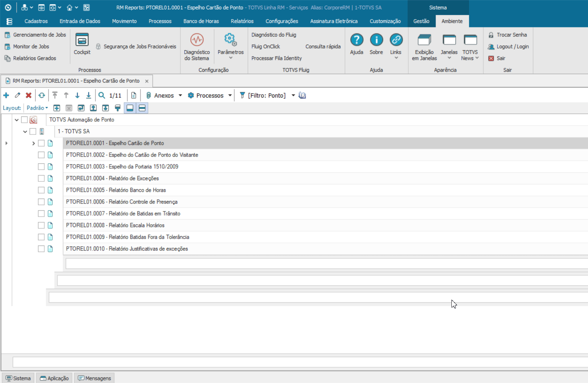The height and width of the screenshot is (383, 588).
Task: Expand the PTOREL01.0001 tree node
Action: 33,143
